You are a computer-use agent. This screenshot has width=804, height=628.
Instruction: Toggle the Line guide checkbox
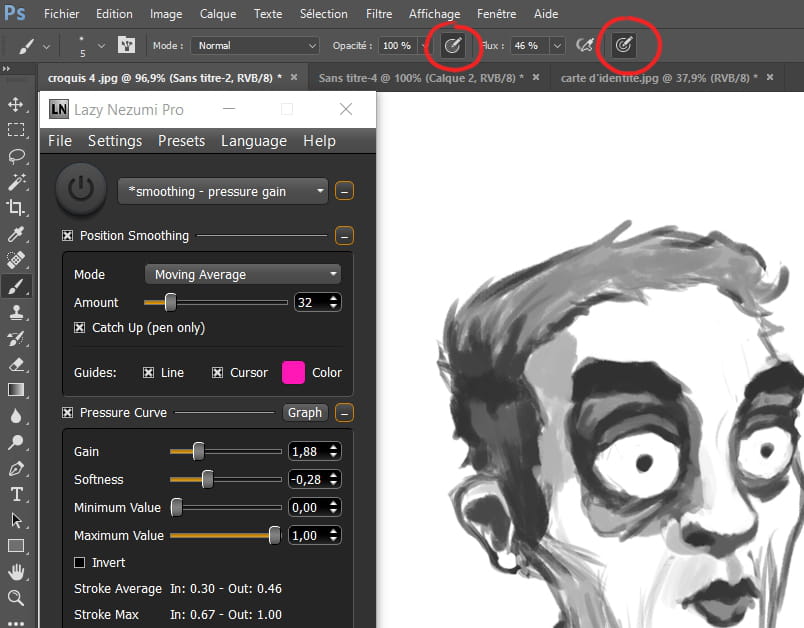pos(148,373)
